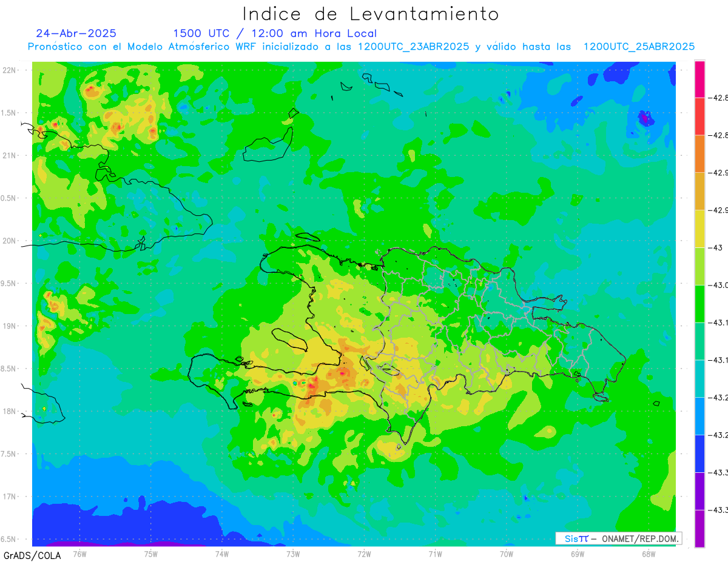Click the '21N' latitude label

point(9,155)
